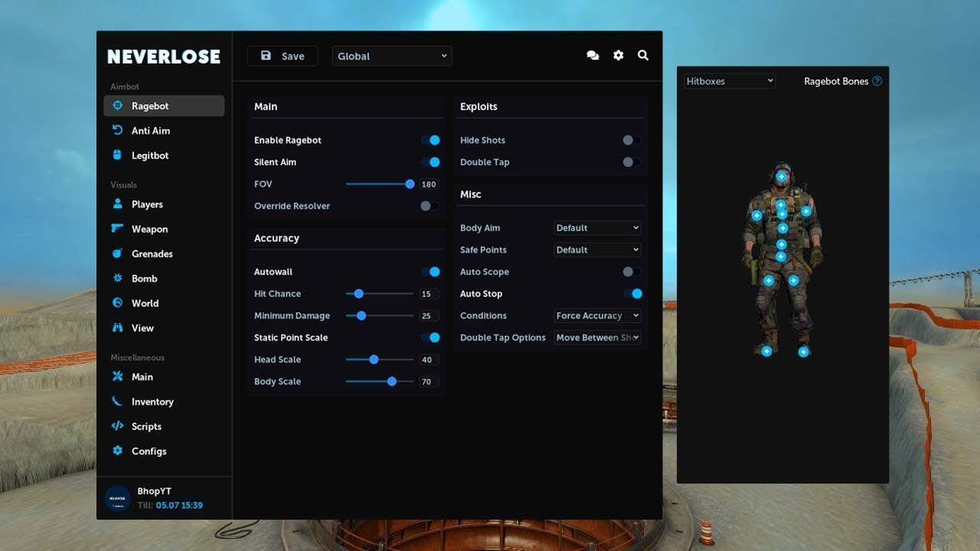Open the Ragebot tab
This screenshot has width=980, height=551.
pyautogui.click(x=164, y=106)
